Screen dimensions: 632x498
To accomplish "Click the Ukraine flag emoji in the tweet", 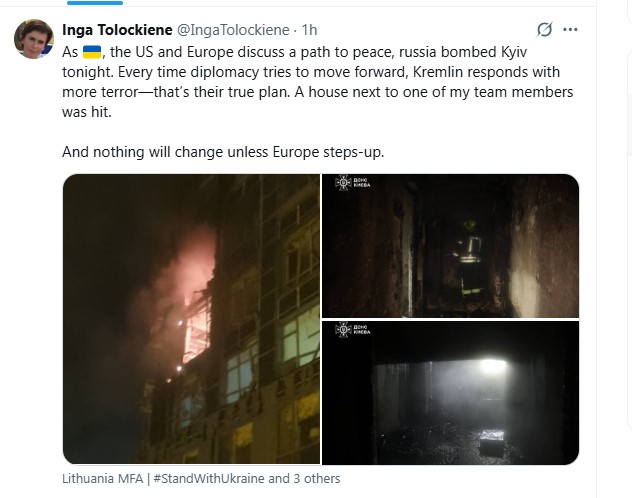I will (x=92, y=53).
